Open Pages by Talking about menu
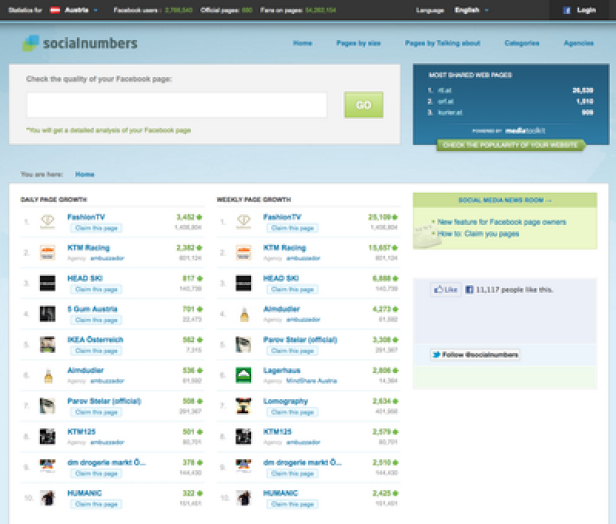This screenshot has height=524, width=616. click(443, 43)
